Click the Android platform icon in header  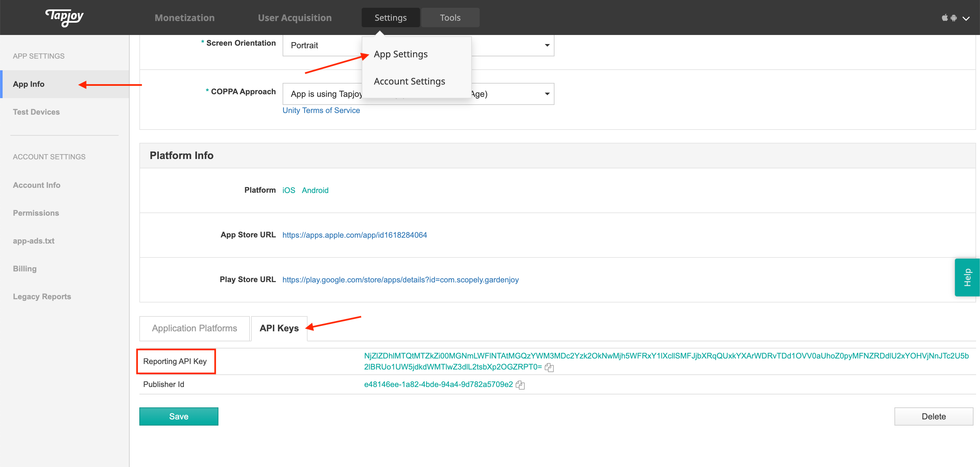pos(954,18)
